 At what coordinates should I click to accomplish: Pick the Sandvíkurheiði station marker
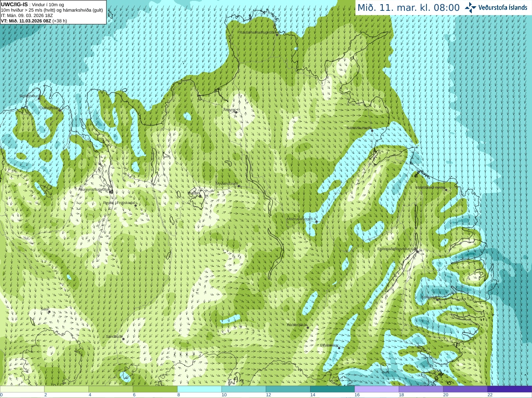tap(372, 130)
